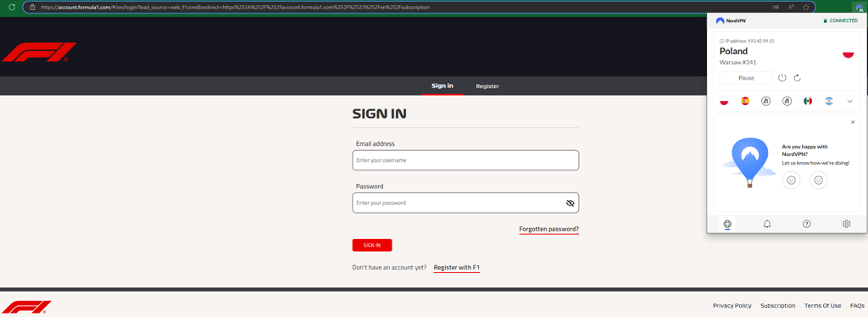Viewport: 868px width, 317px height.
Task: Expand the NordVPN recent connections chevron
Action: (849, 101)
